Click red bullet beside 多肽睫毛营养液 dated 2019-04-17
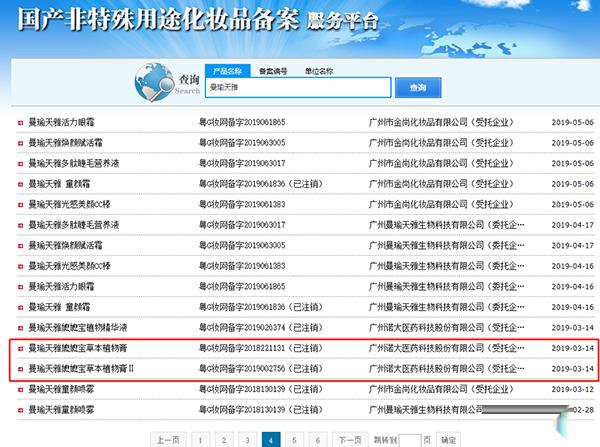The height and width of the screenshot is (447, 600). click(x=21, y=225)
